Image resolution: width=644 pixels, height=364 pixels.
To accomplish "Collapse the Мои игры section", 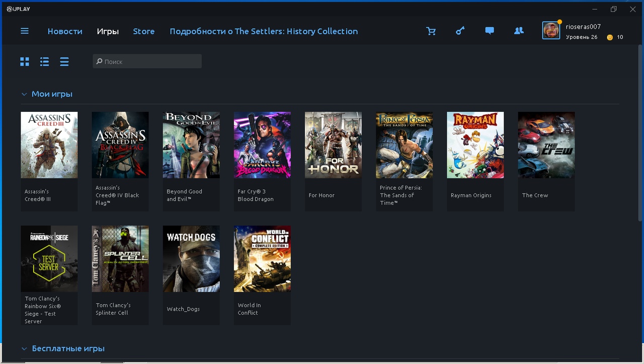I will point(24,94).
